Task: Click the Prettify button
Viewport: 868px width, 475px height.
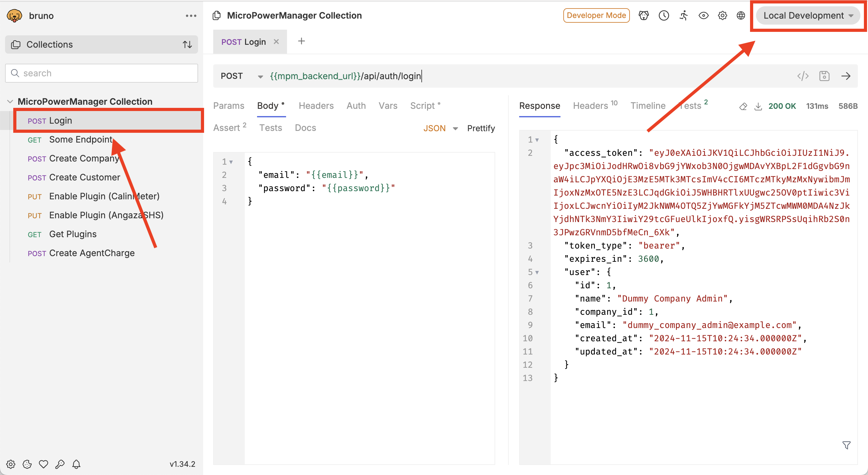Action: point(481,128)
